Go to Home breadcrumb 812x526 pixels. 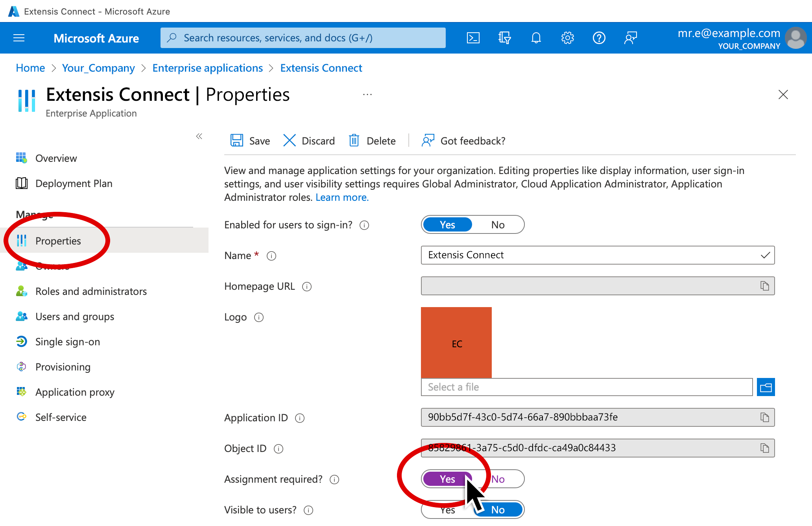pyautogui.click(x=30, y=68)
